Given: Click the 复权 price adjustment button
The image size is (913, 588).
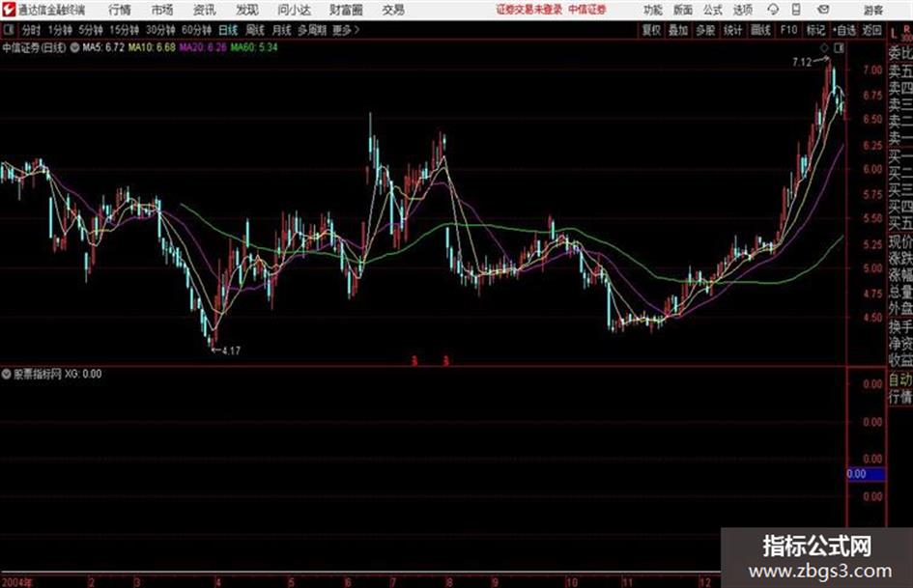Looking at the screenshot, I should pyautogui.click(x=651, y=30).
